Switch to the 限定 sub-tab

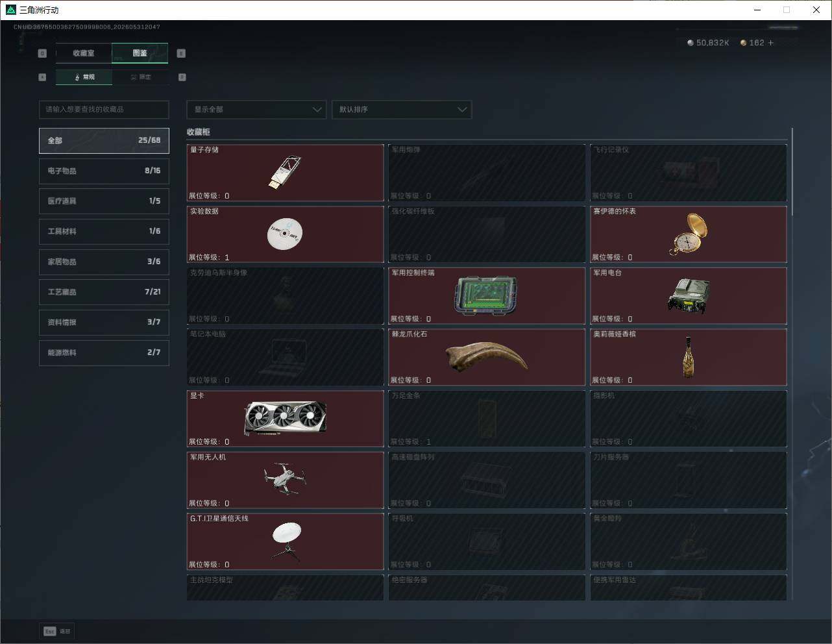[x=140, y=77]
